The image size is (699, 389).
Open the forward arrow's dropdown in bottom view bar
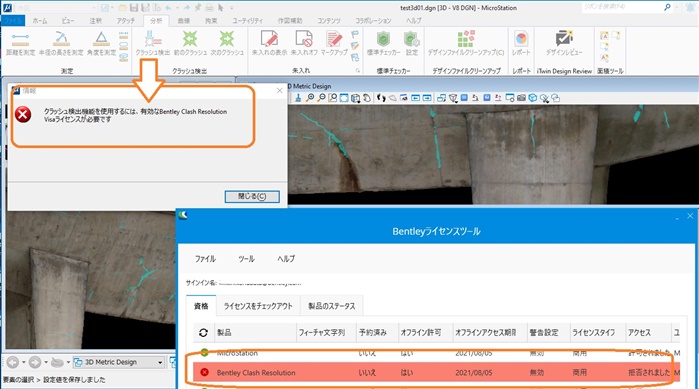tap(46, 363)
